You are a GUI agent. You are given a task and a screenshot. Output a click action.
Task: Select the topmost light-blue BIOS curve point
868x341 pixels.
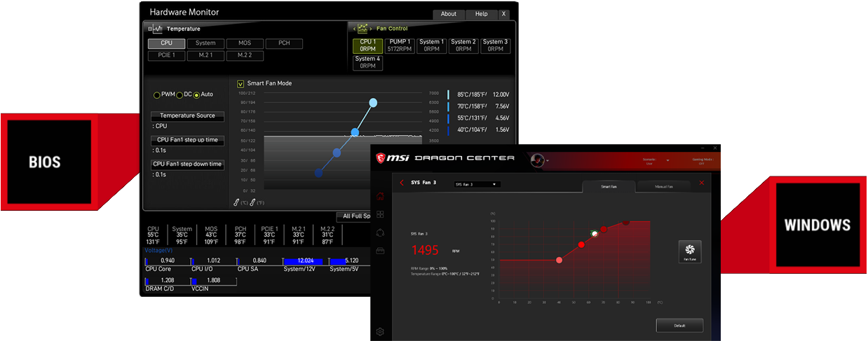click(x=373, y=103)
